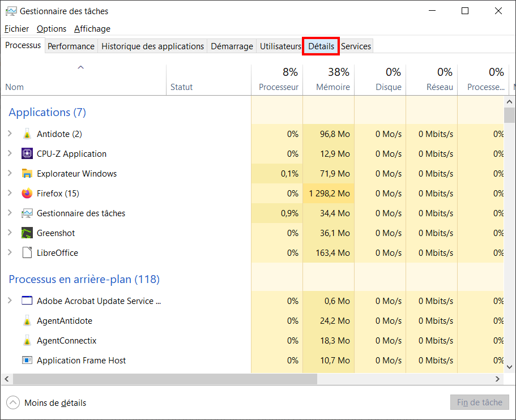Sort by Processeur column header
Screen dimensions: 516x420
277,80
